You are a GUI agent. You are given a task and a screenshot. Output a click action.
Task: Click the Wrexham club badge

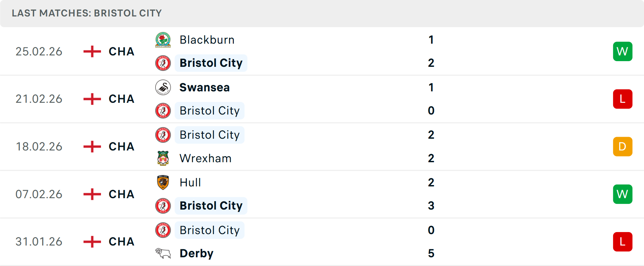click(163, 158)
